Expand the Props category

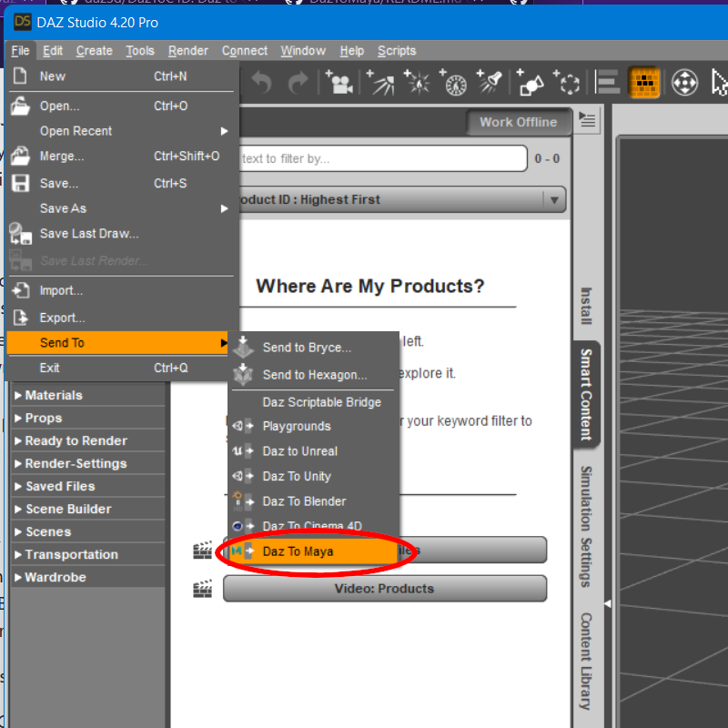coord(87,418)
